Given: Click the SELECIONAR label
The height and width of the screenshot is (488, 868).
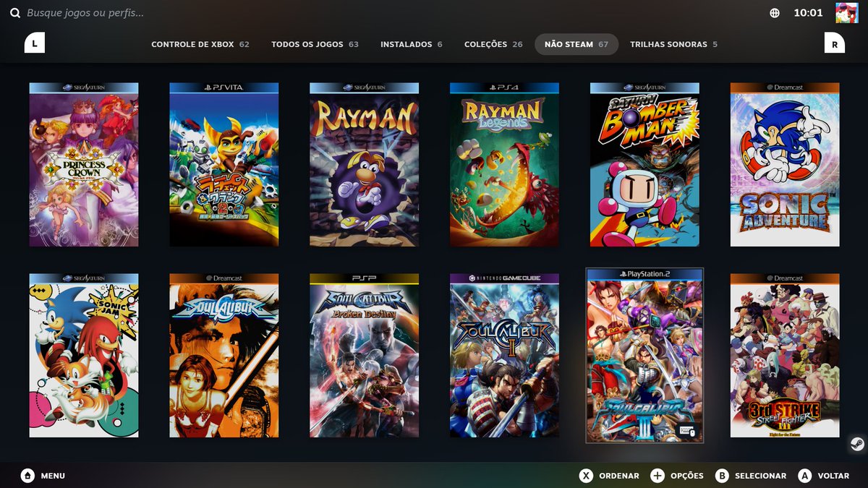Looking at the screenshot, I should (x=760, y=476).
